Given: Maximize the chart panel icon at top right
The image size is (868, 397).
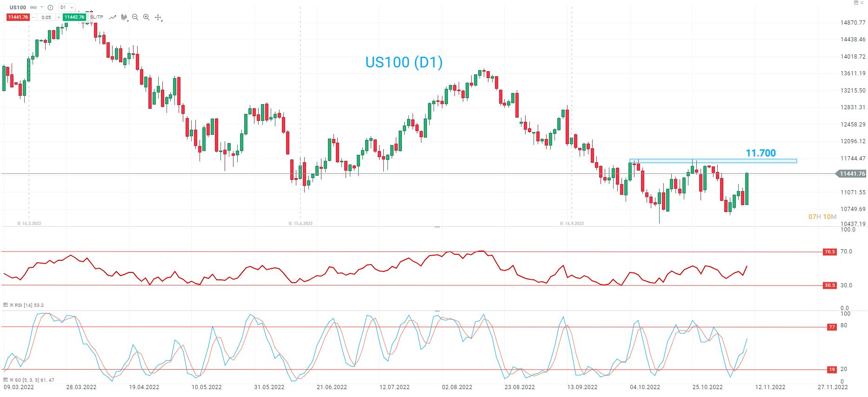Looking at the screenshot, I should coord(856,3).
